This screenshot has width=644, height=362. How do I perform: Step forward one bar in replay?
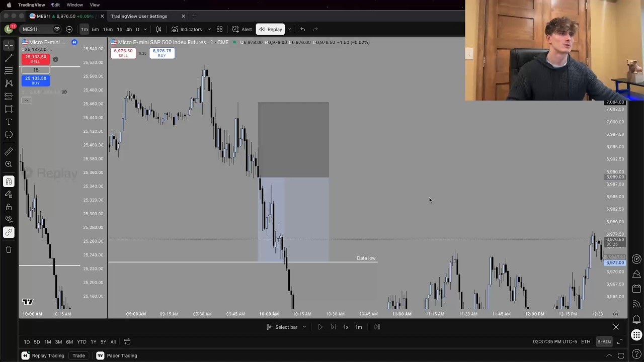pyautogui.click(x=333, y=327)
